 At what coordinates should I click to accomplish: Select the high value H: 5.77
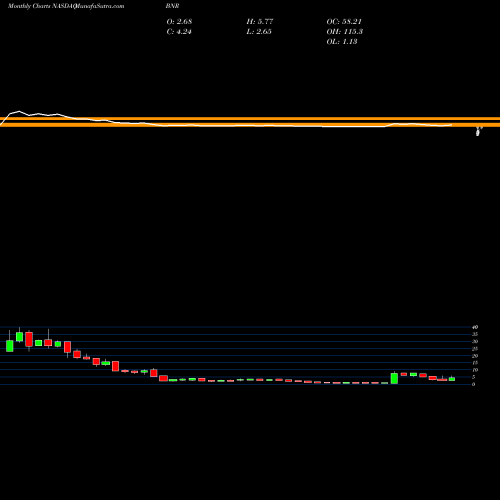(x=260, y=21)
